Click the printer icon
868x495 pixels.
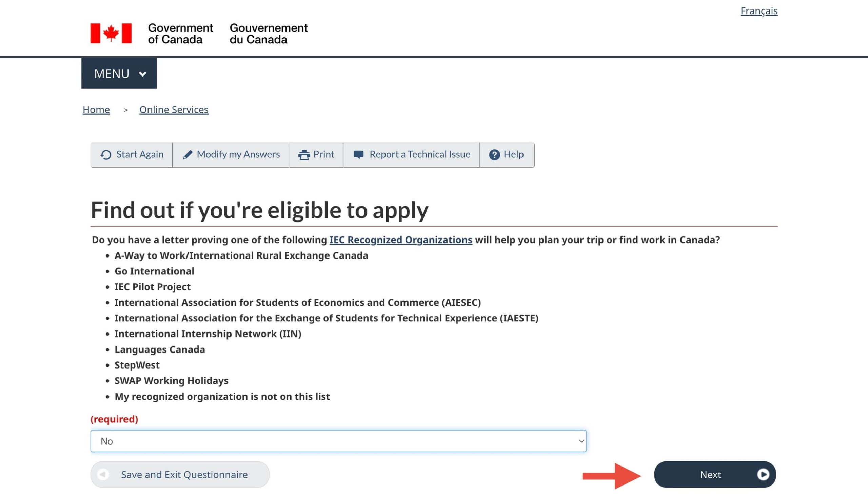304,155
